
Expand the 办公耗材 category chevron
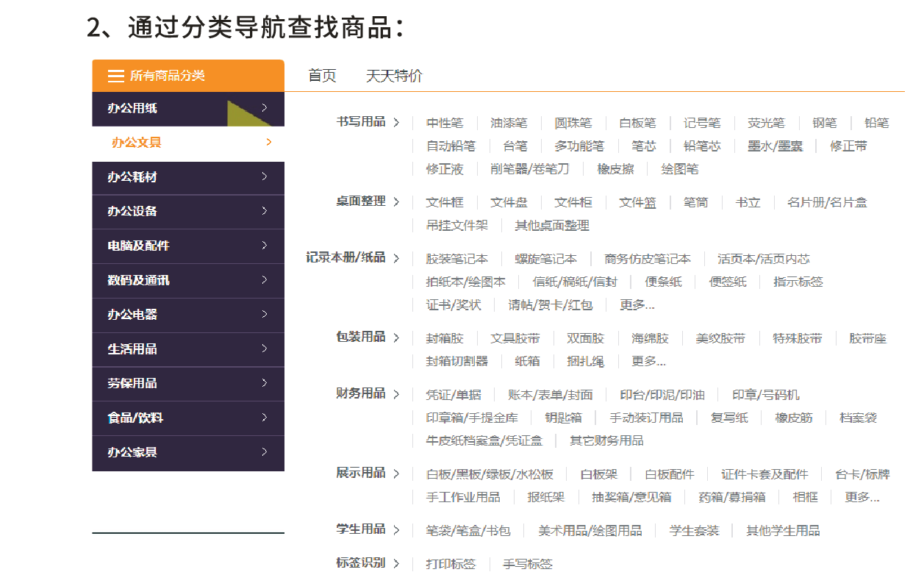265,176
